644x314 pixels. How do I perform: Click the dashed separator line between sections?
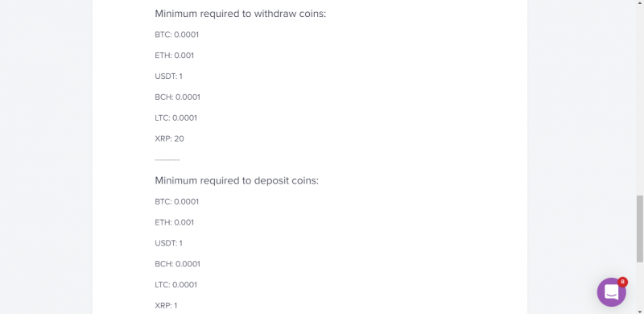167,159
